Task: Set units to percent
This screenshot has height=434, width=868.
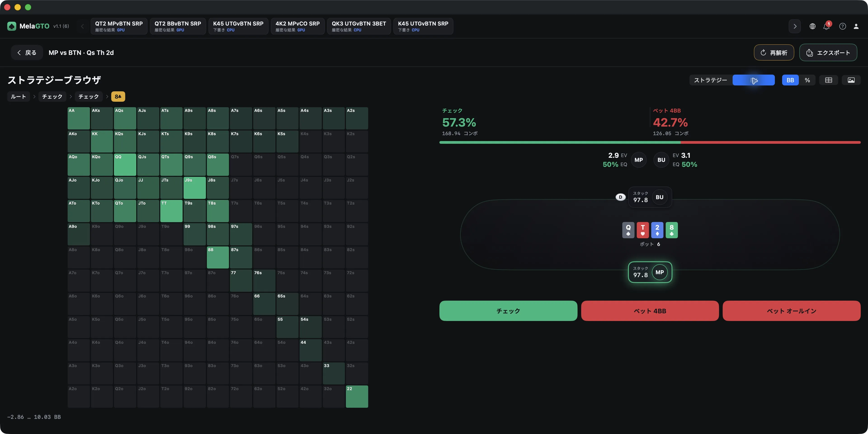Action: coord(807,80)
